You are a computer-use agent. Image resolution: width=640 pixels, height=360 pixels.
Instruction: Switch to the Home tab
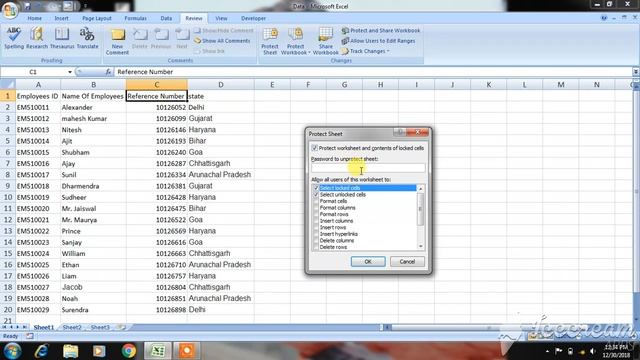[x=35, y=18]
